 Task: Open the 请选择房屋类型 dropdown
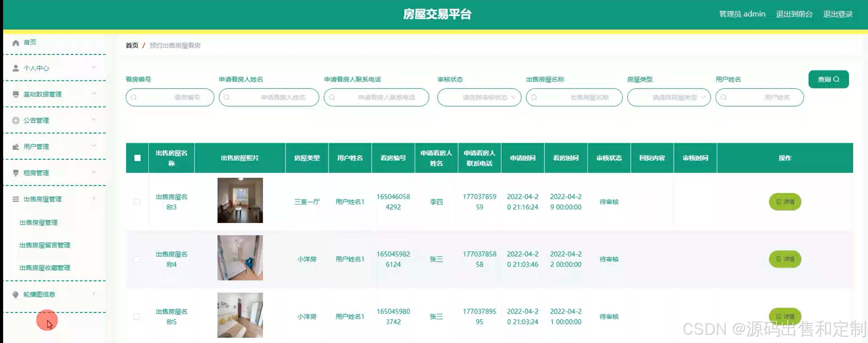[x=669, y=97]
